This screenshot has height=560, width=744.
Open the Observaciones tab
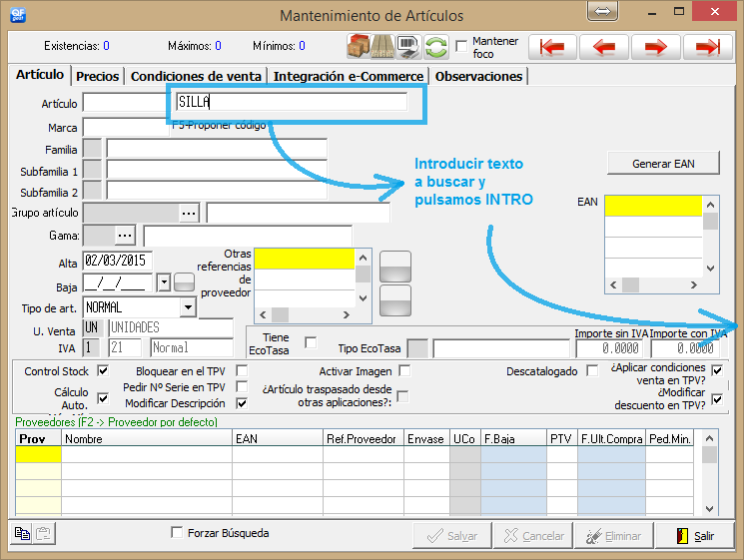coord(478,76)
